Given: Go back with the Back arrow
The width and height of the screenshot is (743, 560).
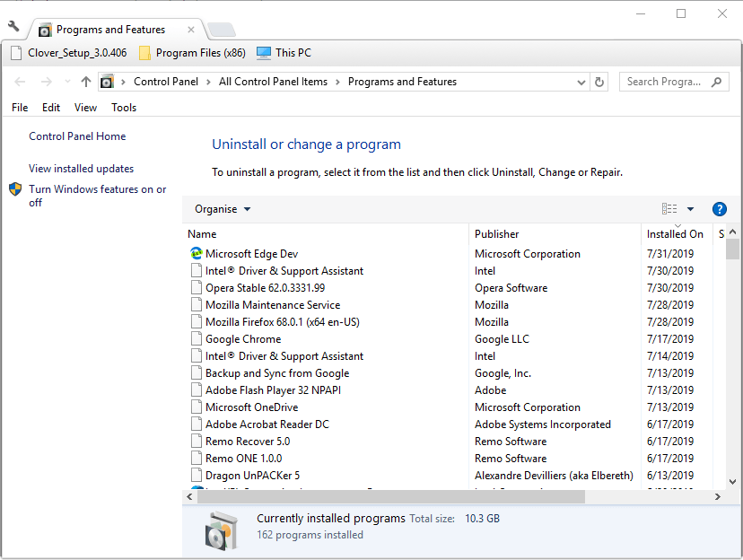Looking at the screenshot, I should click(x=20, y=82).
